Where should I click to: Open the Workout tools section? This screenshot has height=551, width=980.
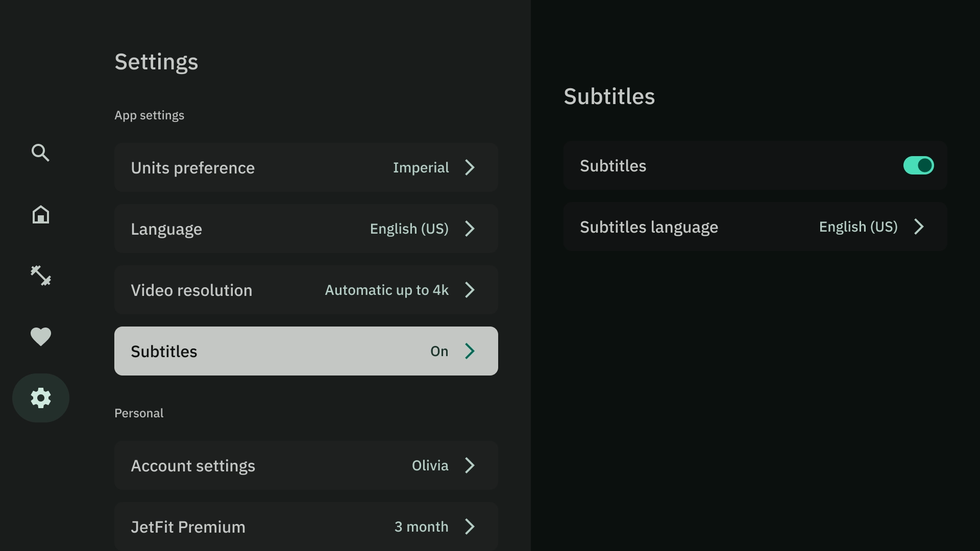pyautogui.click(x=40, y=275)
